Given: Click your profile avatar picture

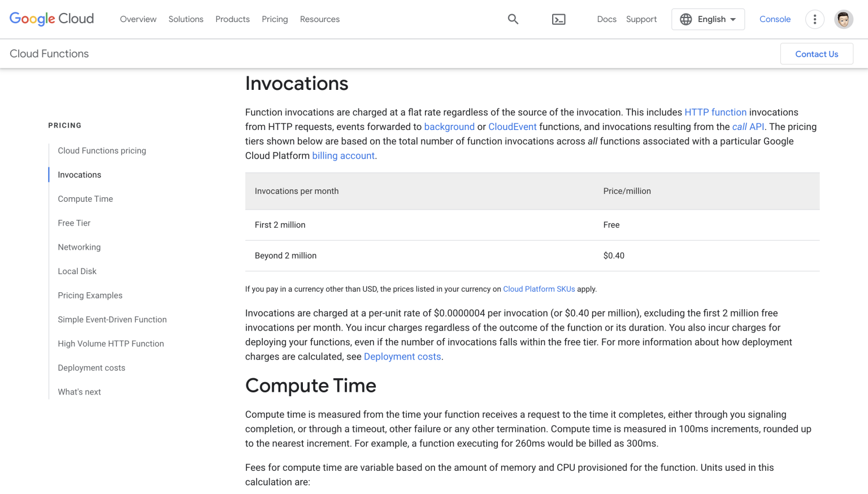Looking at the screenshot, I should coord(843,19).
